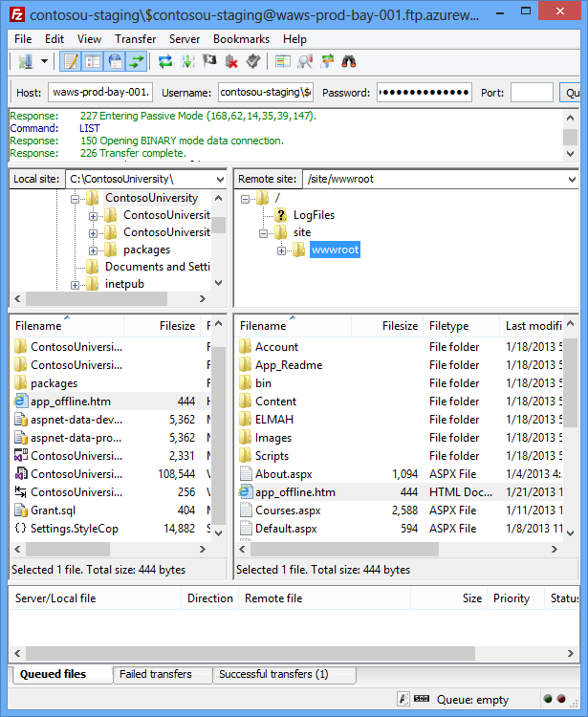This screenshot has width=588, height=717.
Task: Click the encryption status bar icon
Action: pyautogui.click(x=403, y=699)
